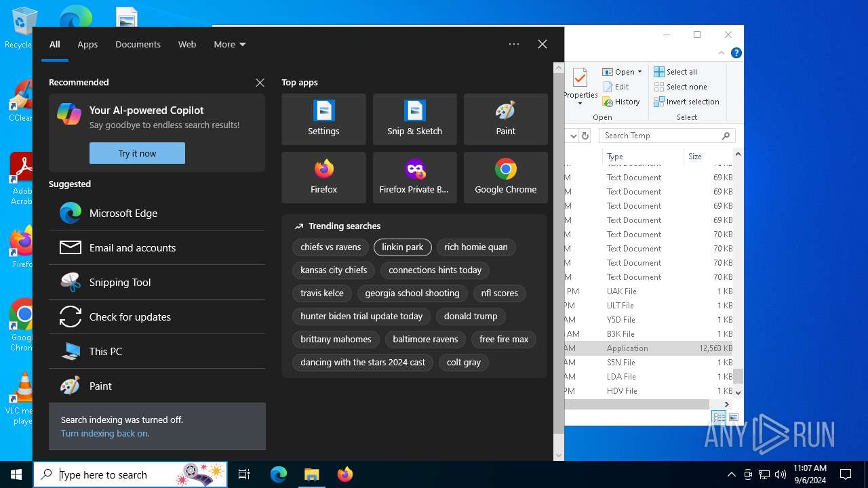Open Email and accounts suggestion
868x488 pixels.
157,247
